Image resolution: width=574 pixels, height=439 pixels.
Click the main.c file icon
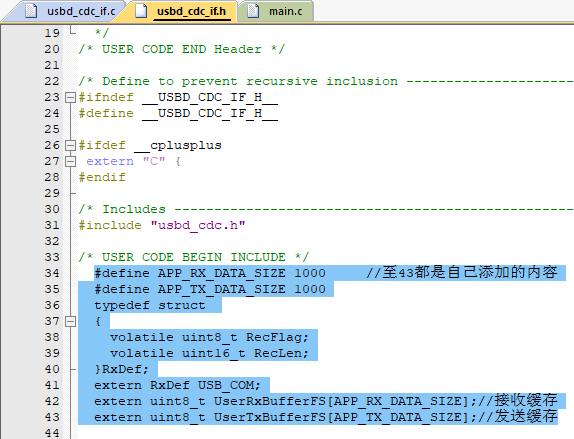[253, 11]
